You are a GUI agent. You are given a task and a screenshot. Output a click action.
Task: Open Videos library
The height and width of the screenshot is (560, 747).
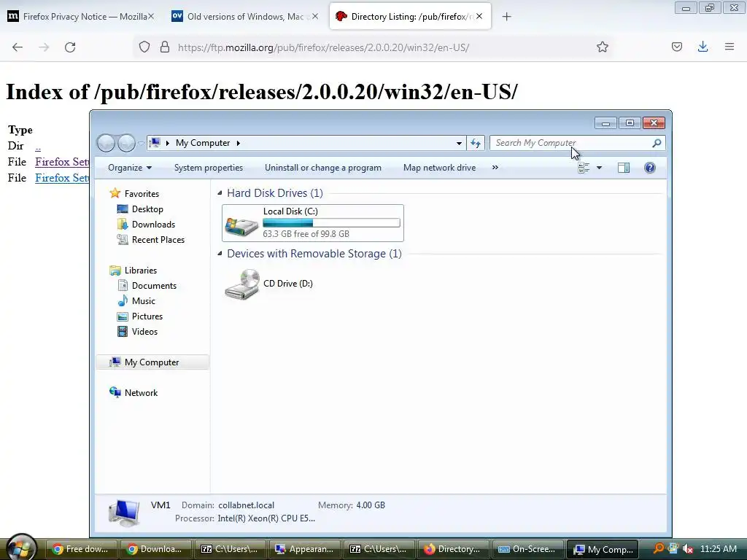click(144, 332)
